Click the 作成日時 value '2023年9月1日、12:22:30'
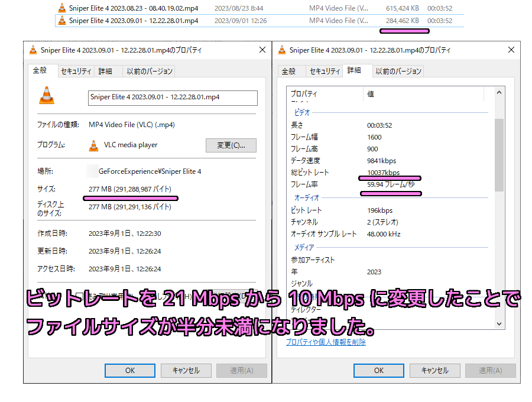 125,234
